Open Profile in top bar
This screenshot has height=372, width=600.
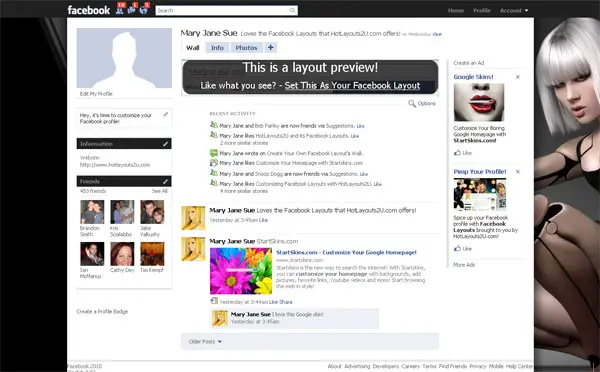[482, 11]
